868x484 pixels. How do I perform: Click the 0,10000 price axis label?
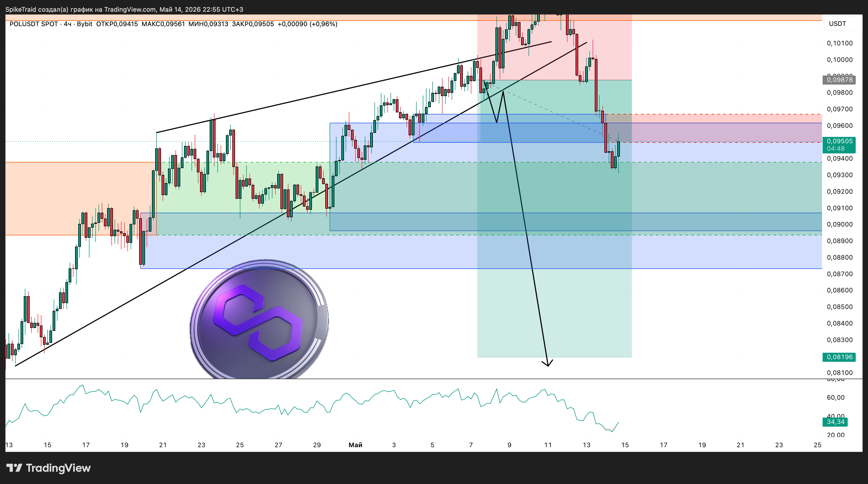[x=840, y=59]
